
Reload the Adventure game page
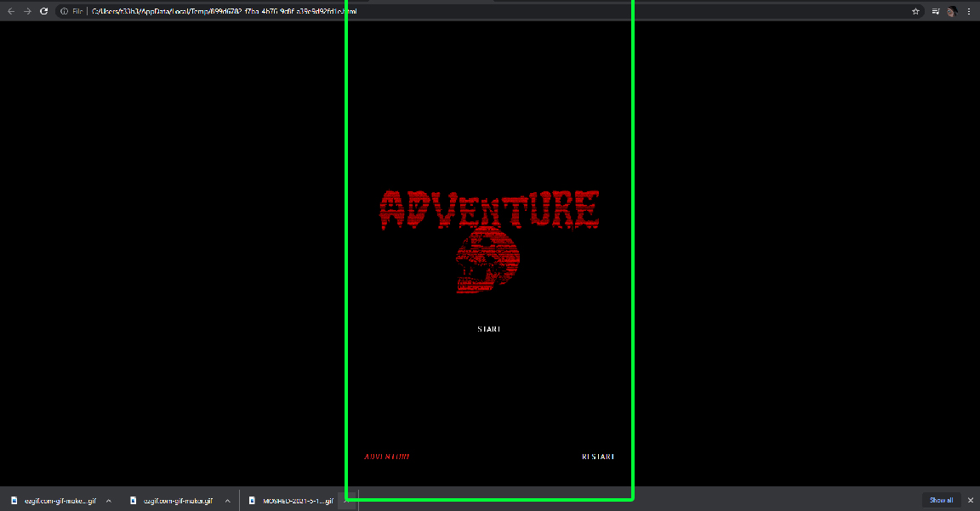(x=43, y=11)
